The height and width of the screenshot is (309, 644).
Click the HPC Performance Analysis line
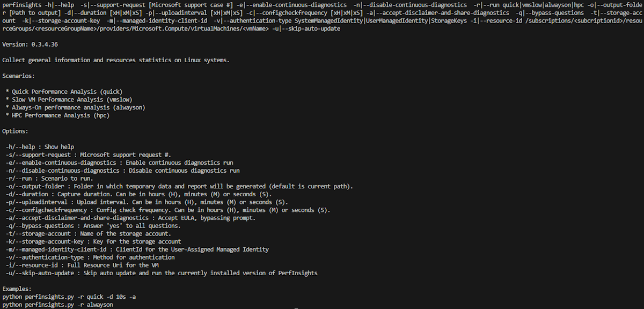(x=57, y=115)
